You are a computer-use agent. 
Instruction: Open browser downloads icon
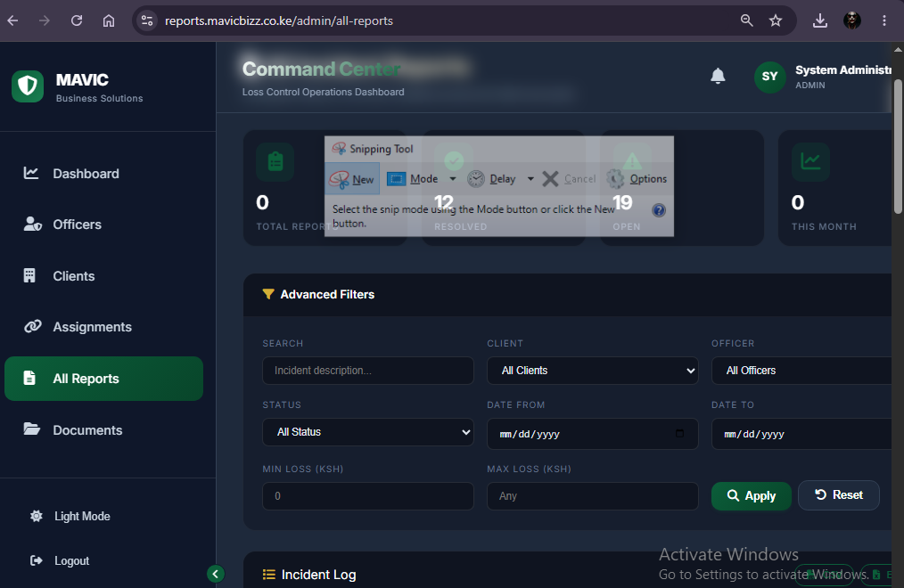pyautogui.click(x=820, y=20)
